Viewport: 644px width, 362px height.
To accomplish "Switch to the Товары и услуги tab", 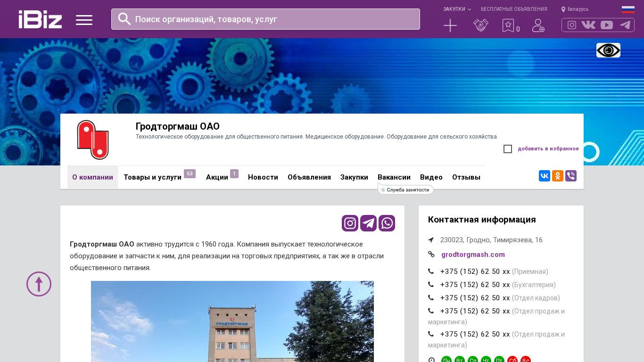I will (152, 177).
